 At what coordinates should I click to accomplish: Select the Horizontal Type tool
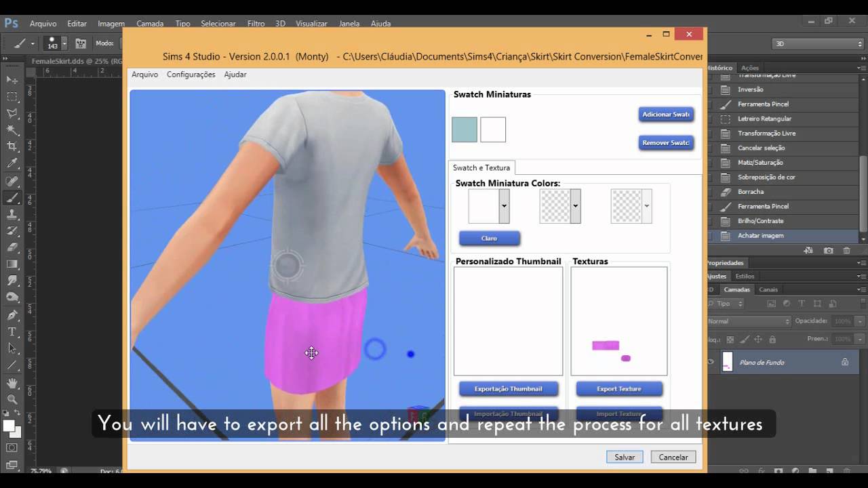coord(12,332)
